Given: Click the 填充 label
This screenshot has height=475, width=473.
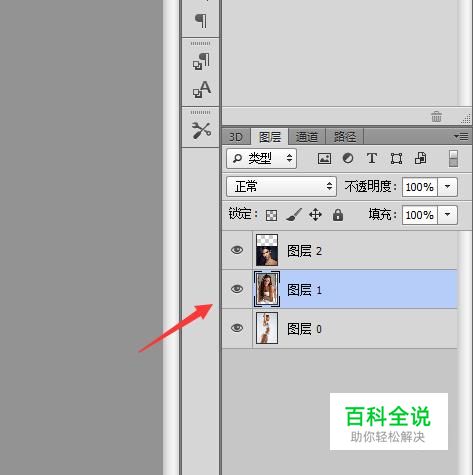Looking at the screenshot, I should coord(382,214).
